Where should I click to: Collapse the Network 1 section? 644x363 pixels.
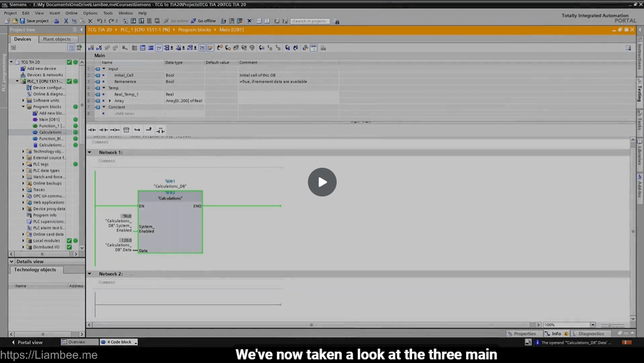click(90, 153)
